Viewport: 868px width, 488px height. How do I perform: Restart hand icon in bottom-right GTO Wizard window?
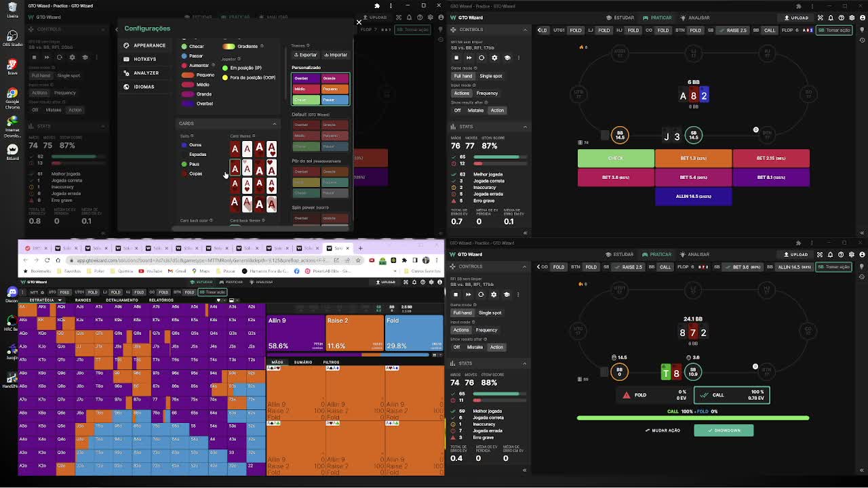pyautogui.click(x=481, y=294)
